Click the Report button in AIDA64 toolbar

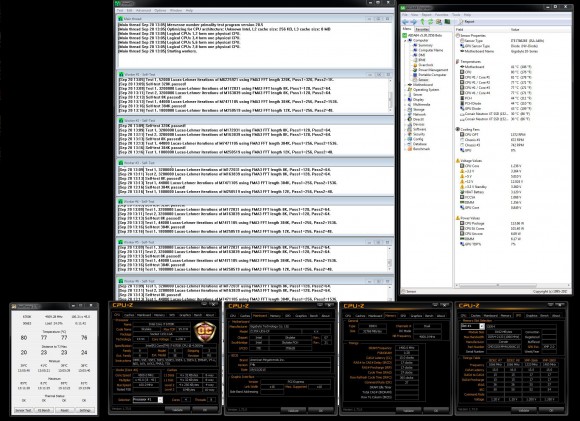[x=466, y=22]
